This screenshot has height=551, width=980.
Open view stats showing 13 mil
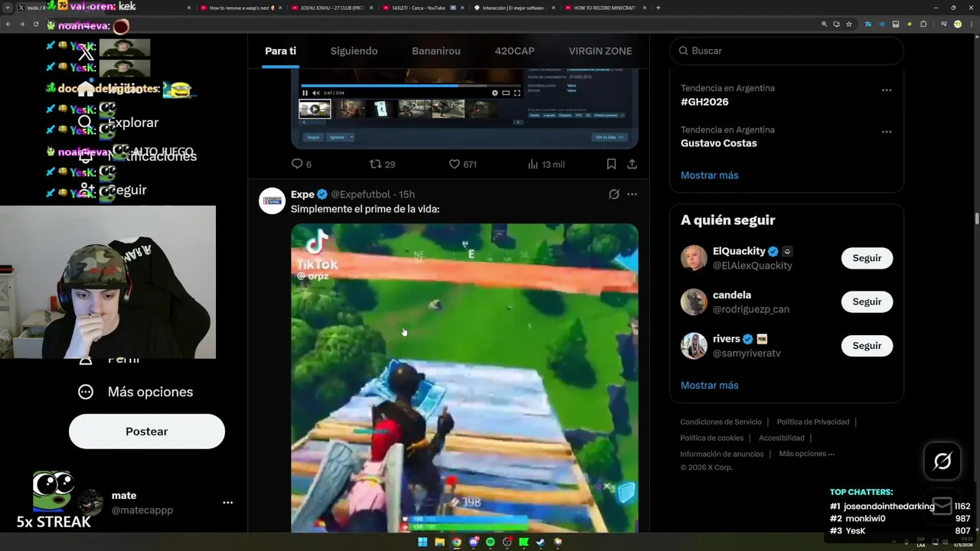click(x=547, y=164)
